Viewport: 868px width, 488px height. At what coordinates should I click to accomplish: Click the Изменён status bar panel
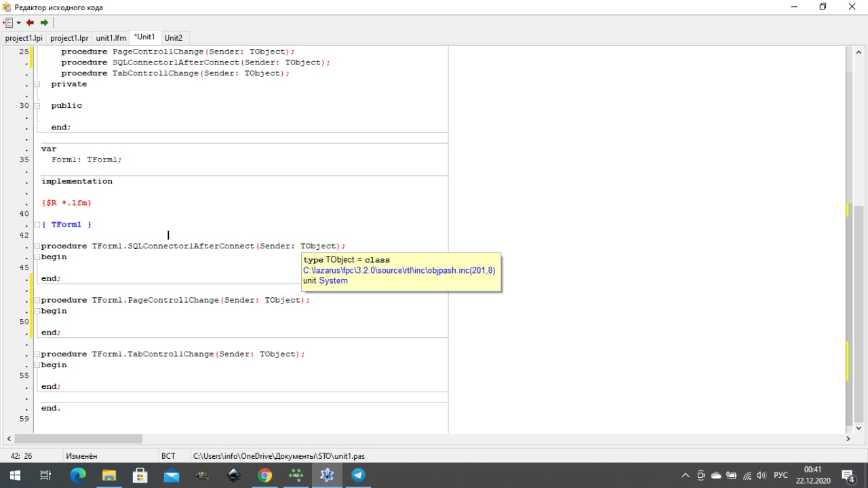click(x=81, y=456)
